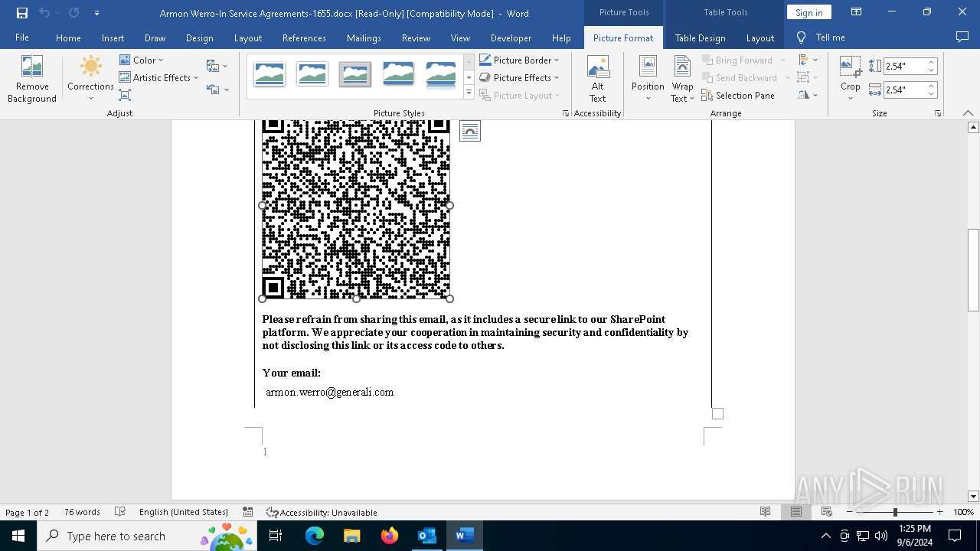Open the Customize Quick Access Toolbar dropdown
980x551 pixels.
96,13
